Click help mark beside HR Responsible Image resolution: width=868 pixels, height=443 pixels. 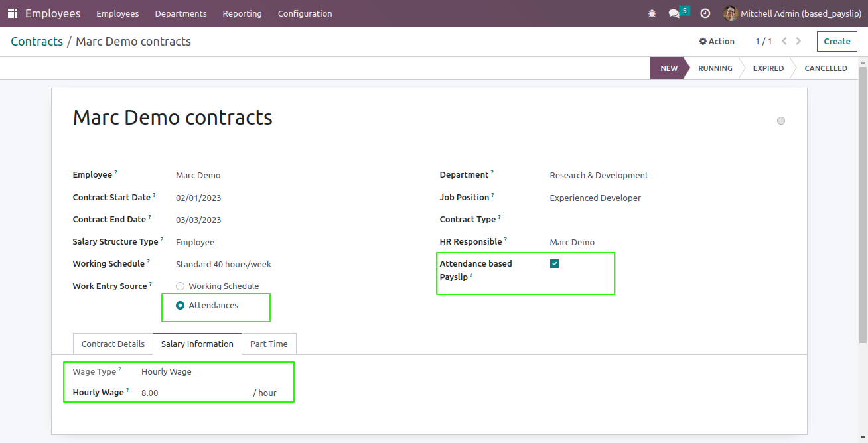tap(506, 239)
